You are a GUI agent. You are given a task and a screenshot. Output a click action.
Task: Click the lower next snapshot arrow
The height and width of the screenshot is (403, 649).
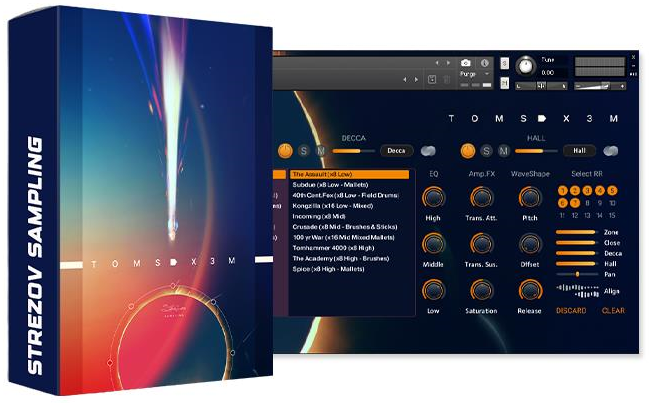click(x=416, y=79)
